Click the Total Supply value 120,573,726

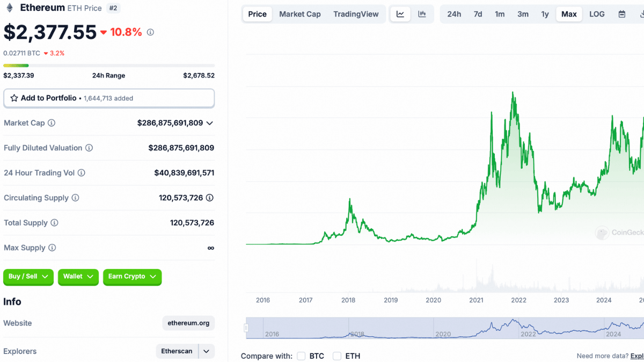(x=192, y=223)
